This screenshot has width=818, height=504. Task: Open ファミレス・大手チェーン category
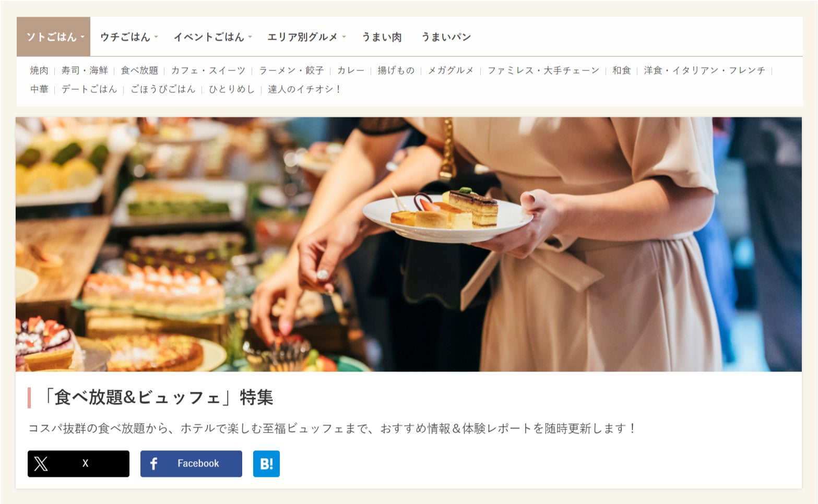tap(543, 70)
